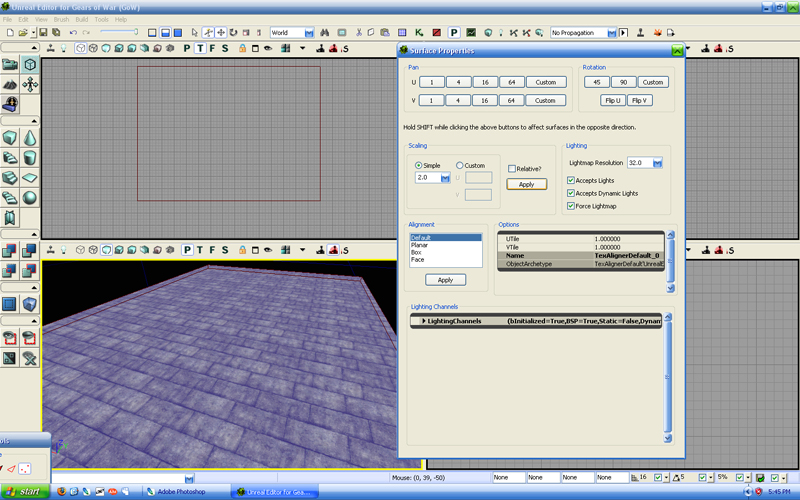Viewport: 800px width, 500px height.
Task: Open the No Propagation dropdown
Action: pyautogui.click(x=611, y=33)
